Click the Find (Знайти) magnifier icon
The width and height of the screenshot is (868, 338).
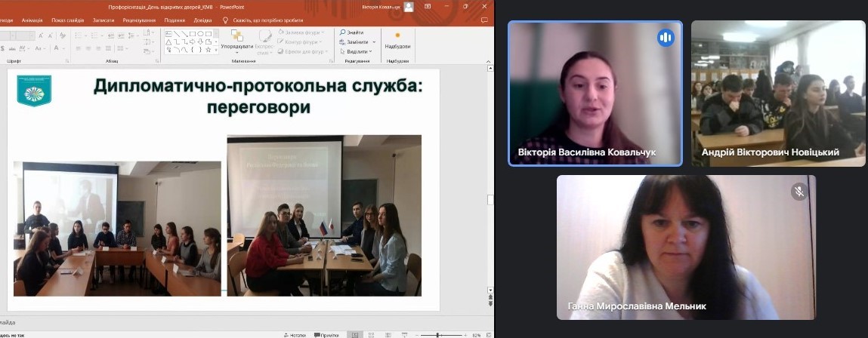tap(343, 32)
